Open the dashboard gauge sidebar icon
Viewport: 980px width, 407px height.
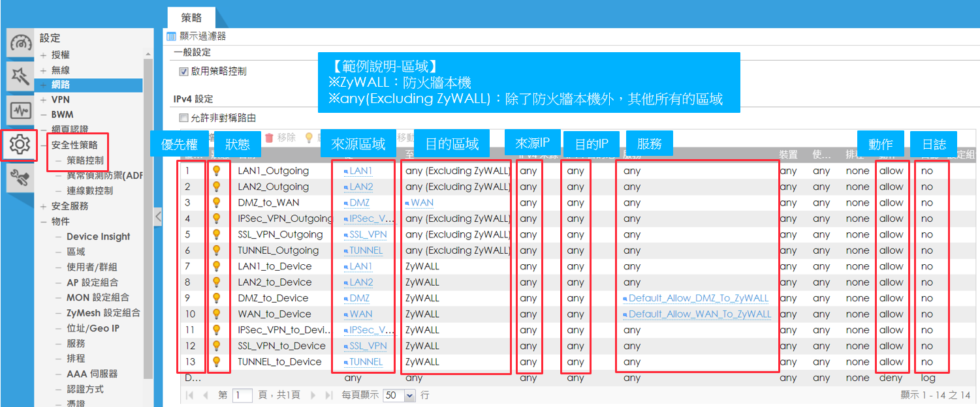pos(21,44)
